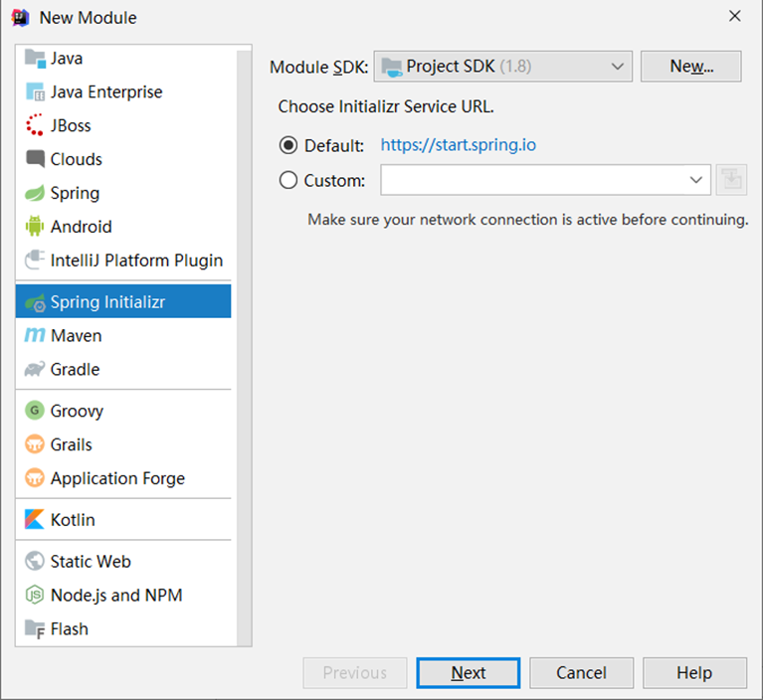Click the Groovy icon in list
Viewport: 763px width, 700px height.
[x=35, y=411]
